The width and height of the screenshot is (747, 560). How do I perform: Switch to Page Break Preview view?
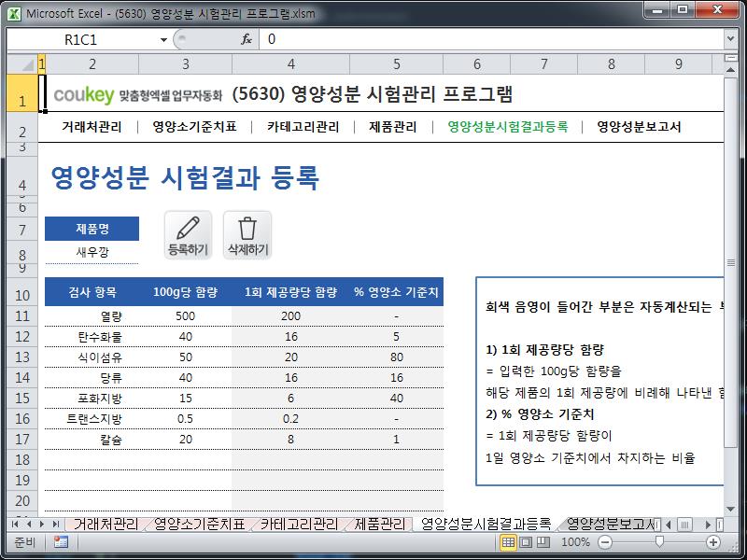coord(543,542)
